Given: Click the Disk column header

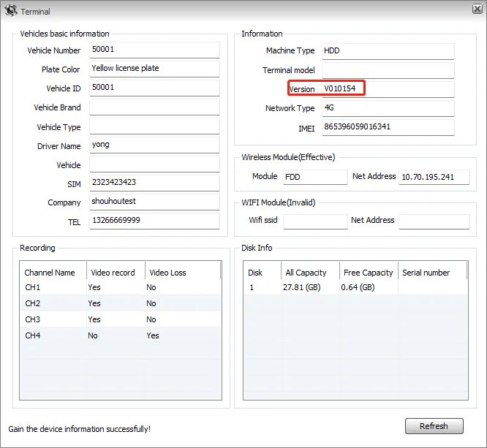Looking at the screenshot, I should 263,273.
